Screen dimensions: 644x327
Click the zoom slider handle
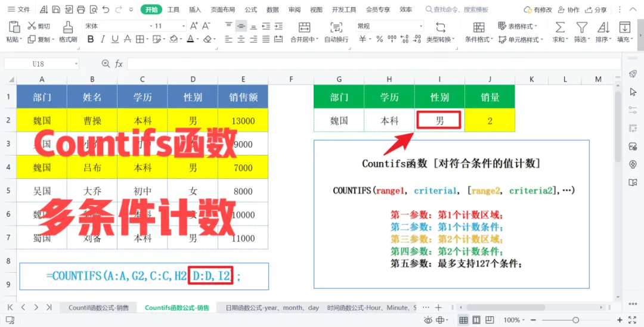[x=576, y=320]
